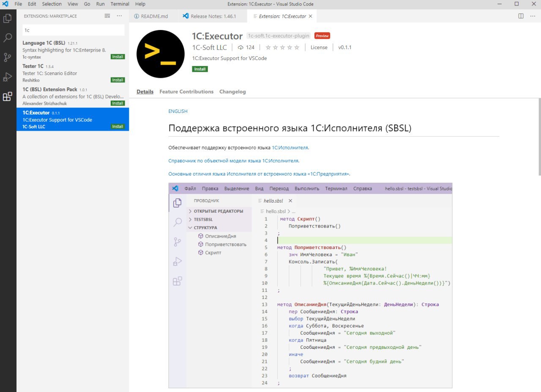Open the Extensions view in activity bar
Viewport: 541px width, 392px height.
coord(8,97)
